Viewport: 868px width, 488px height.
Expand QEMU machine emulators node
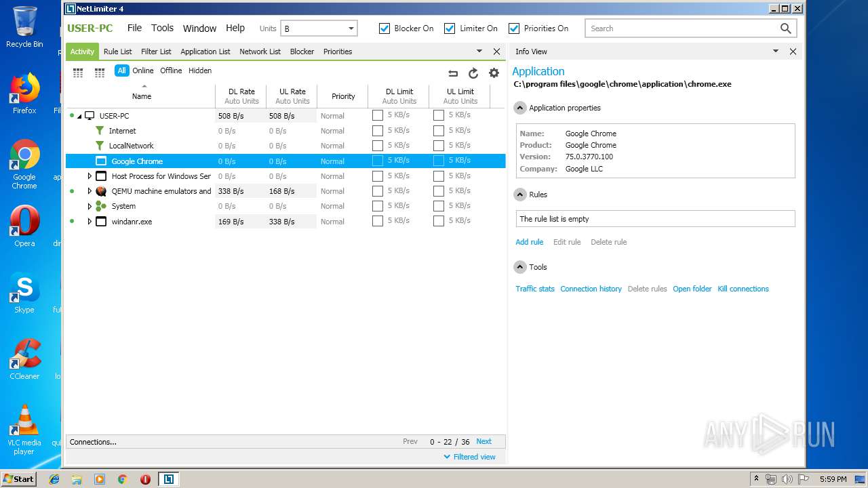[90, 191]
